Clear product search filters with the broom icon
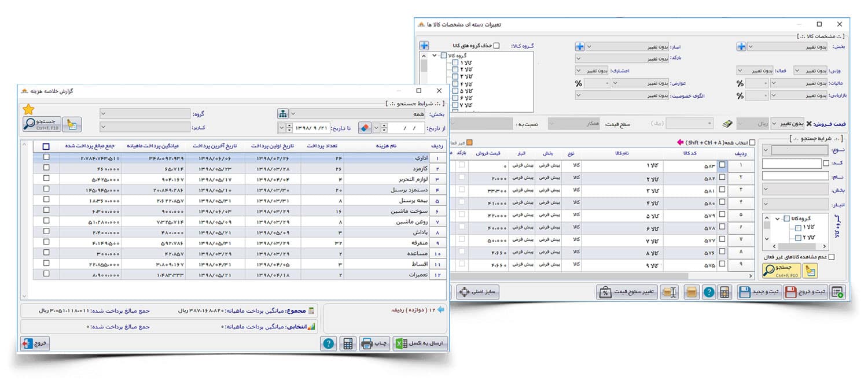868x392 pixels. [810, 271]
